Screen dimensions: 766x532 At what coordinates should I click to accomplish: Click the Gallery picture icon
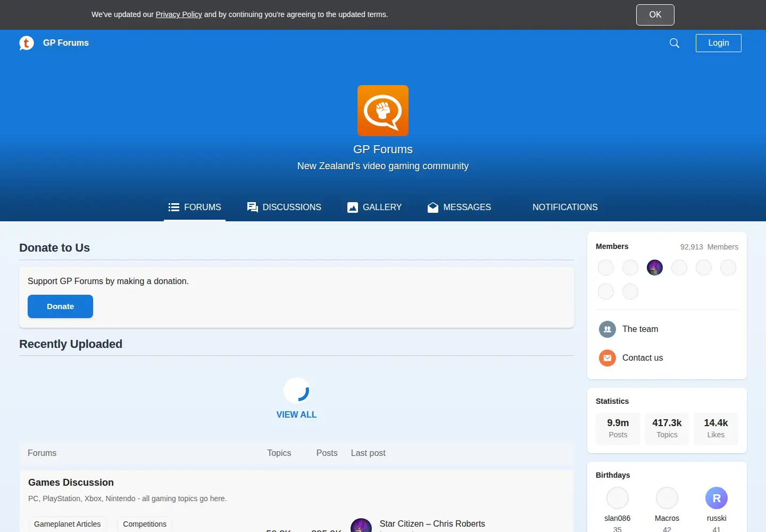point(353,207)
